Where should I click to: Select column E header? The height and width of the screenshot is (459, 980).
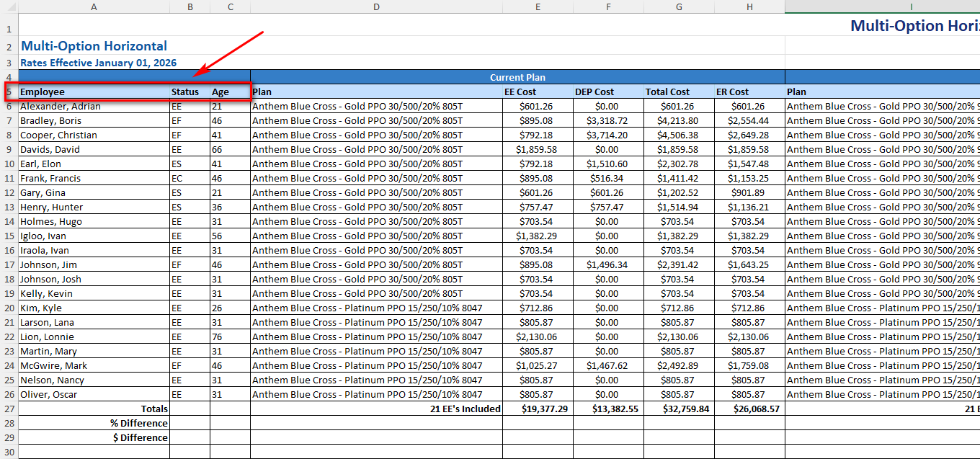(x=538, y=6)
